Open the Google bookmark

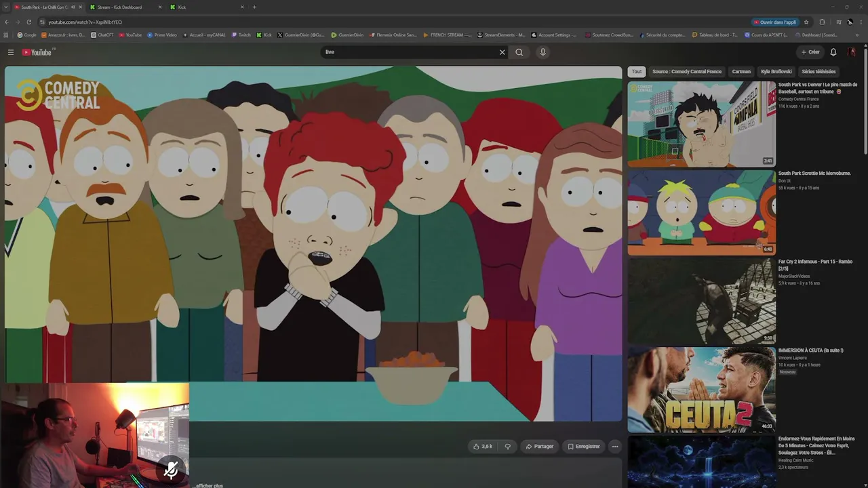[x=27, y=35]
